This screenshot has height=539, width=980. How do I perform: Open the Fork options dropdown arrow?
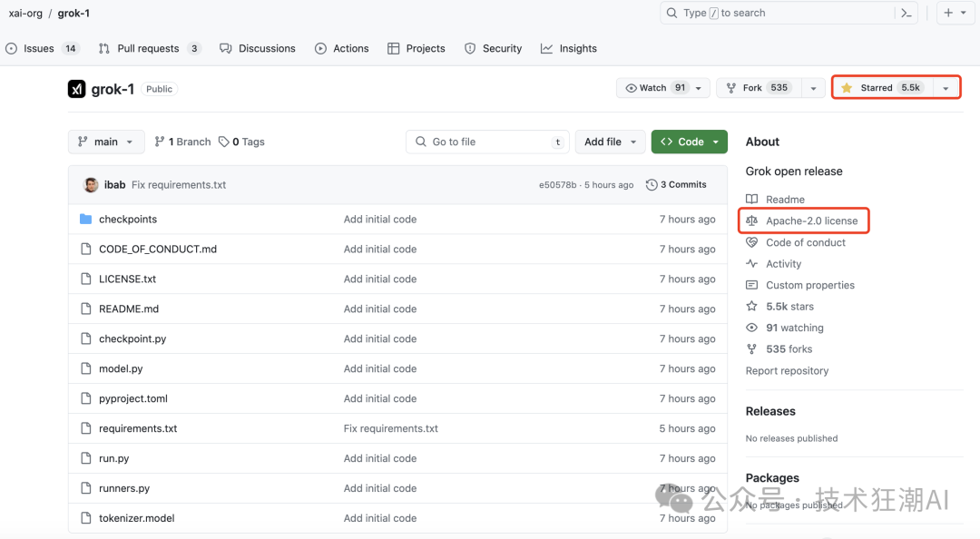813,88
